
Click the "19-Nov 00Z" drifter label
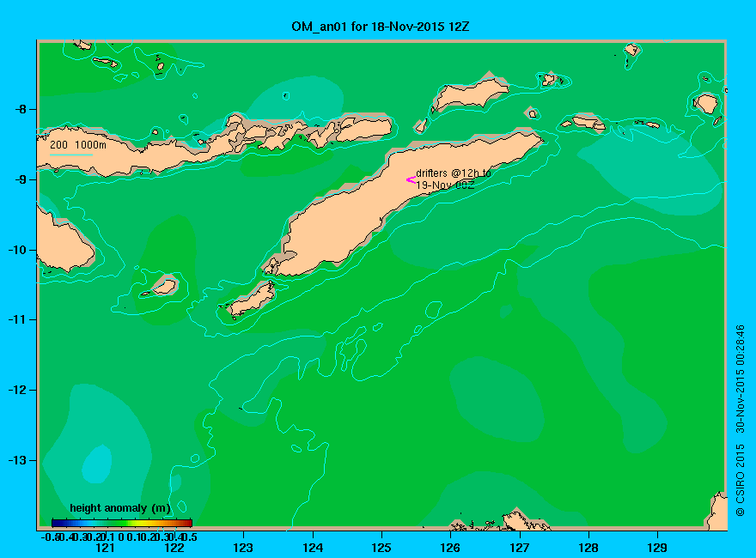(445, 185)
